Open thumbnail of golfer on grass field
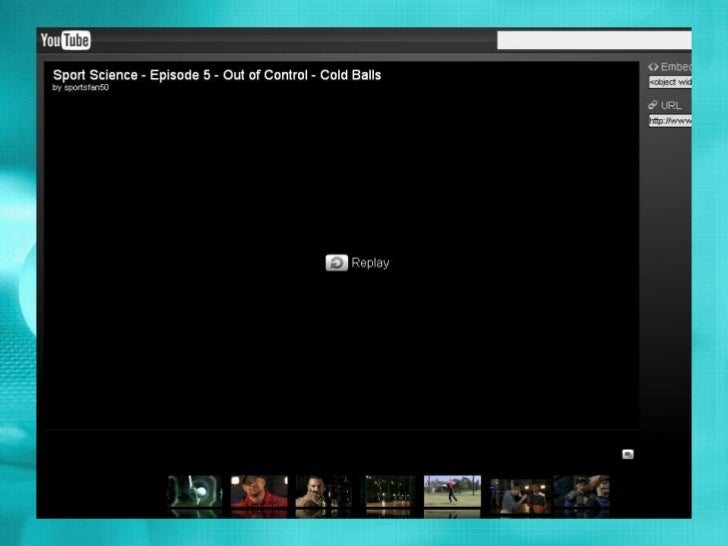The image size is (728, 546). (452, 491)
